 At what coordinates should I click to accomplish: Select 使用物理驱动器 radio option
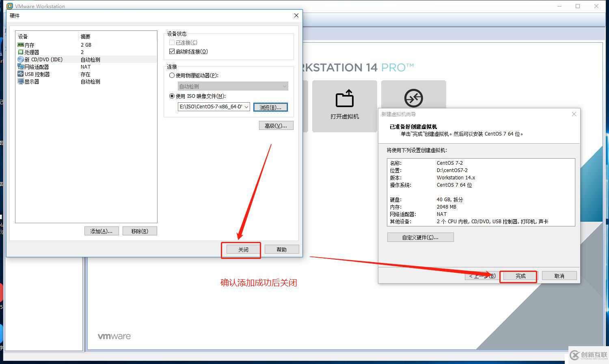(172, 75)
